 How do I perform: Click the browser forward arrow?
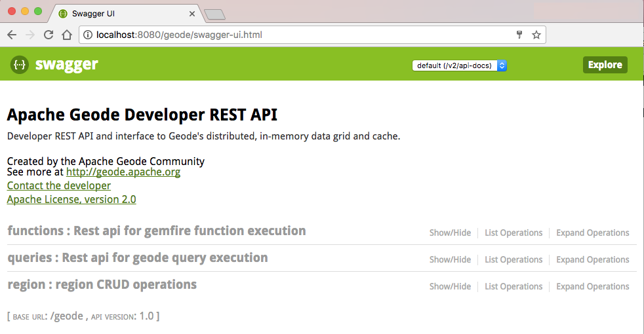click(30, 35)
